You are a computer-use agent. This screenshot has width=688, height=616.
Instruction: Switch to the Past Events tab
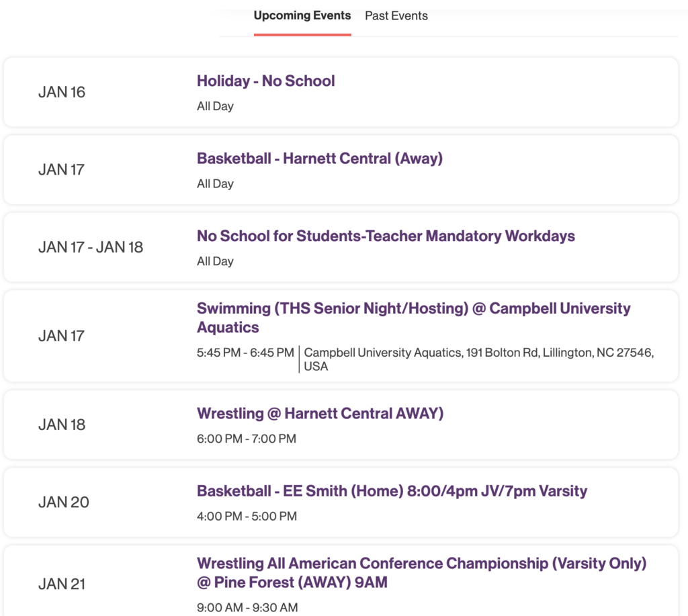click(396, 15)
